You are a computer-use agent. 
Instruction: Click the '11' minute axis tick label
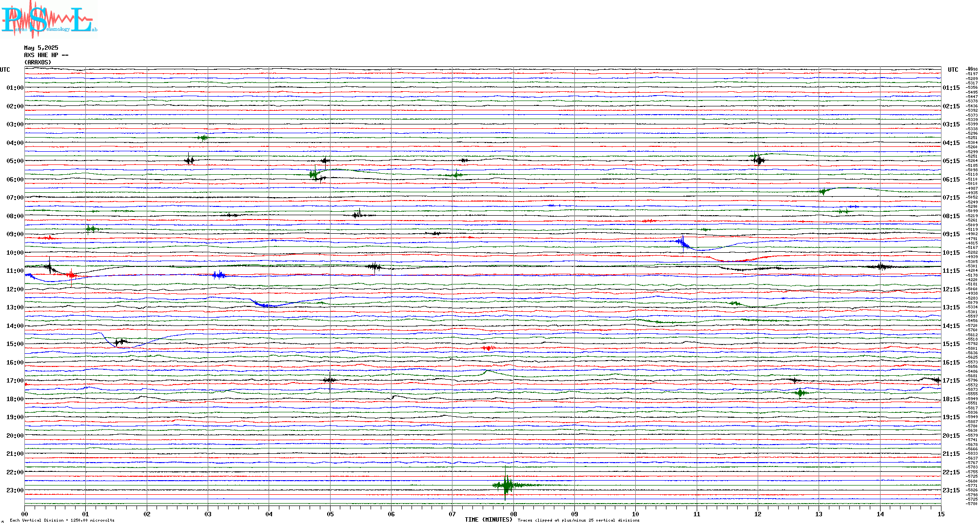(x=697, y=514)
